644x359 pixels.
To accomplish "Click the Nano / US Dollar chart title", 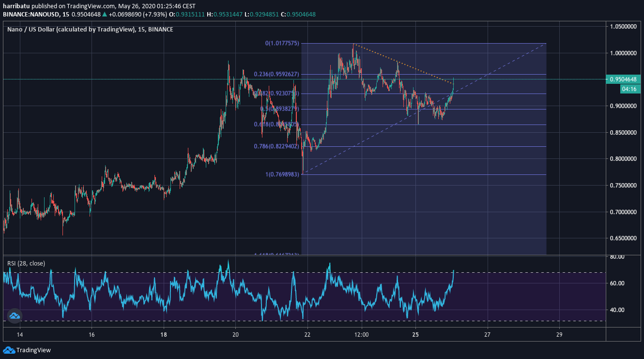I will point(90,30).
